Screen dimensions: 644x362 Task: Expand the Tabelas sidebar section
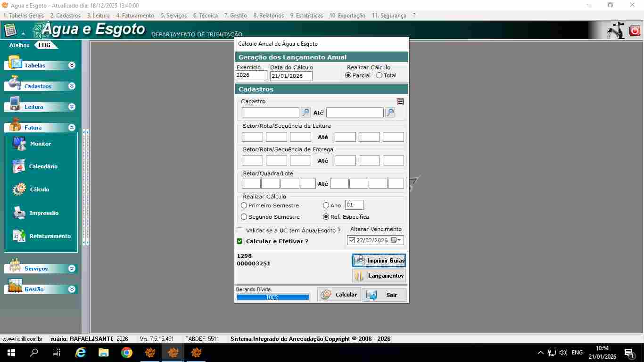[x=72, y=66]
